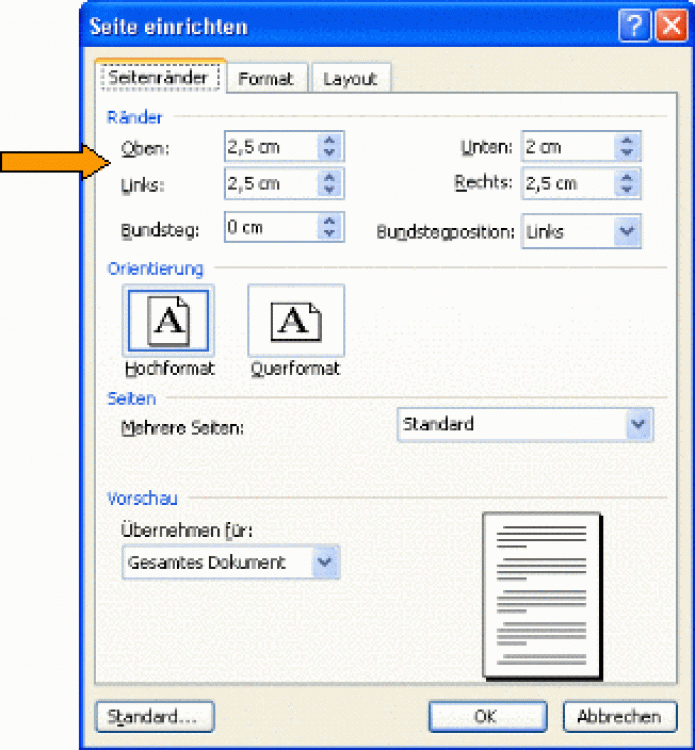Click the Standard... button

coord(153,716)
